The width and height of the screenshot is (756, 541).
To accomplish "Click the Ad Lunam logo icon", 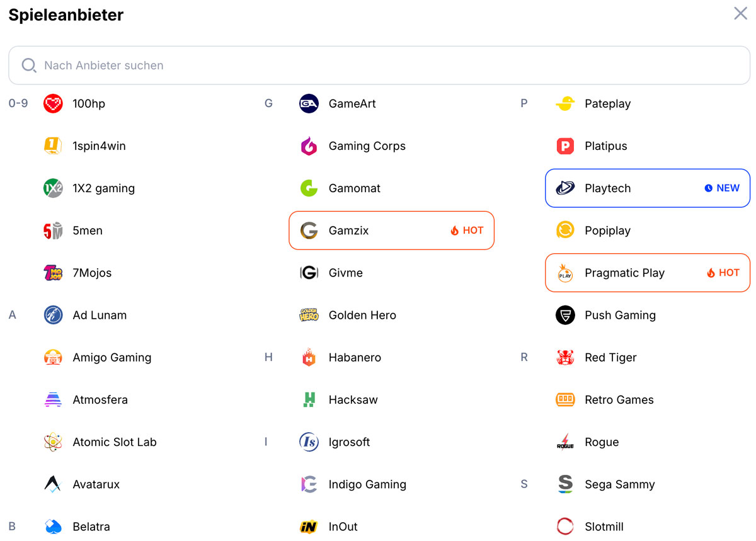I will coord(53,315).
